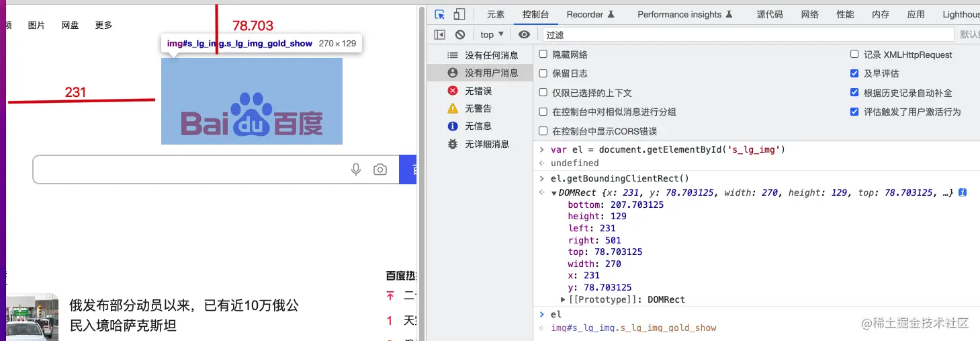Screen dimensions: 980x341
Task: Uncheck the 及早评估 checkbox
Action: 854,73
